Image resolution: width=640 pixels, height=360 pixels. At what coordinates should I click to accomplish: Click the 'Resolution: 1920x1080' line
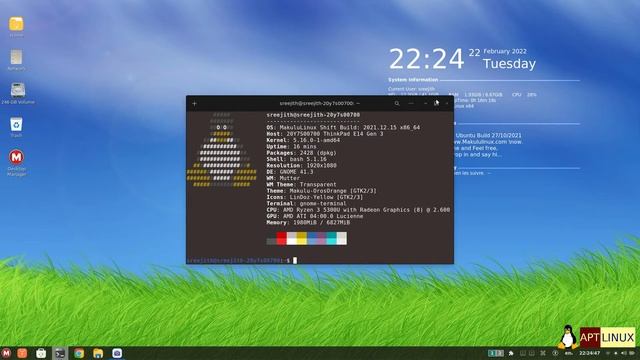pos(302,165)
